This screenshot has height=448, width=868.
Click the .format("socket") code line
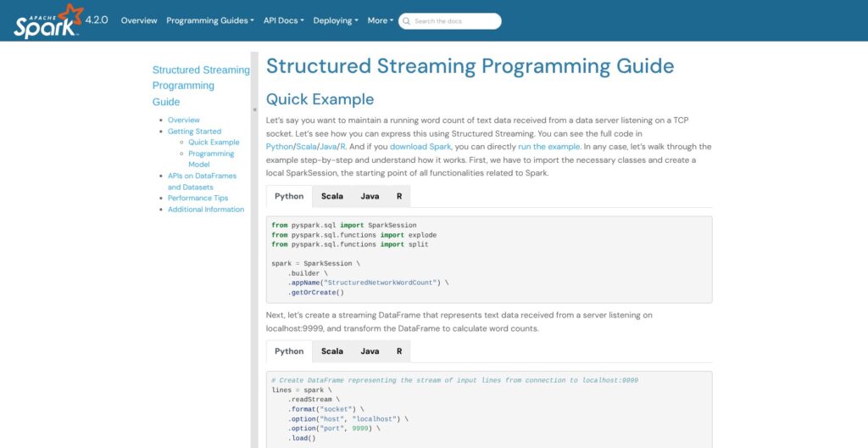tap(325, 409)
